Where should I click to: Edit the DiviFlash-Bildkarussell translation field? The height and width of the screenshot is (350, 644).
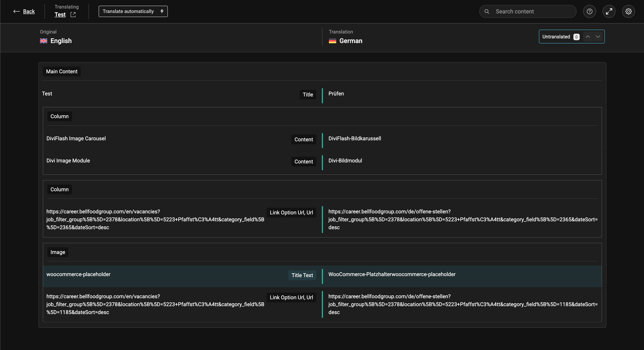(354, 138)
